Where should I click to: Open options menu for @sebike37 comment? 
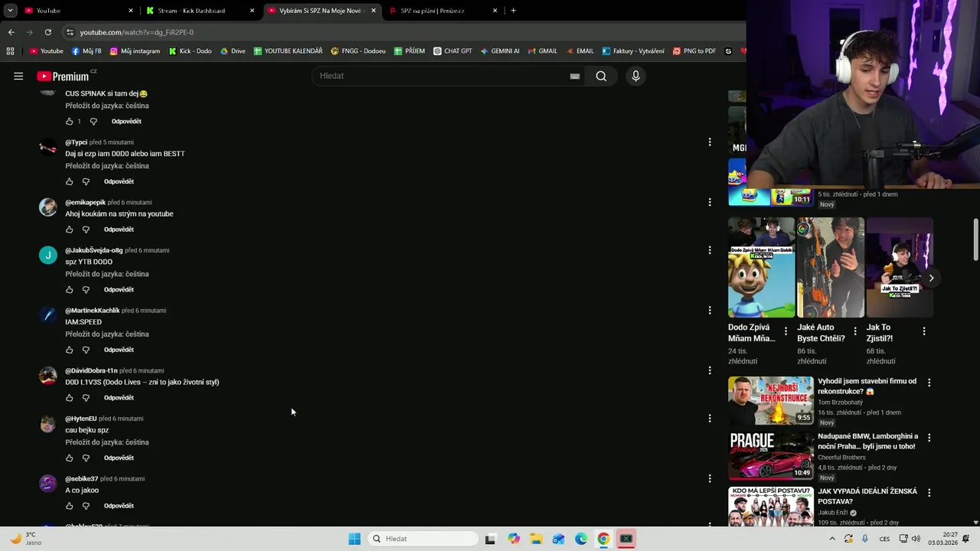tap(710, 478)
